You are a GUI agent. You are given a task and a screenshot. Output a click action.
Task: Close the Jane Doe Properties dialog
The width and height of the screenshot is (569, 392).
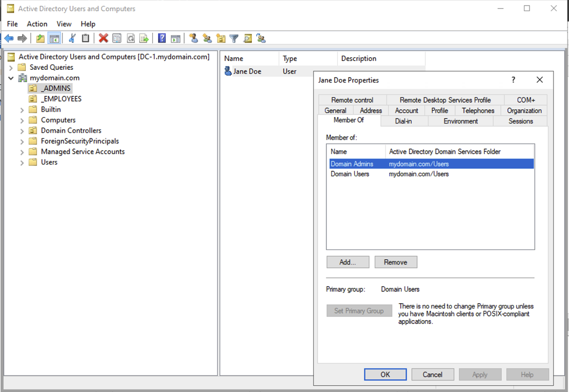coord(540,80)
